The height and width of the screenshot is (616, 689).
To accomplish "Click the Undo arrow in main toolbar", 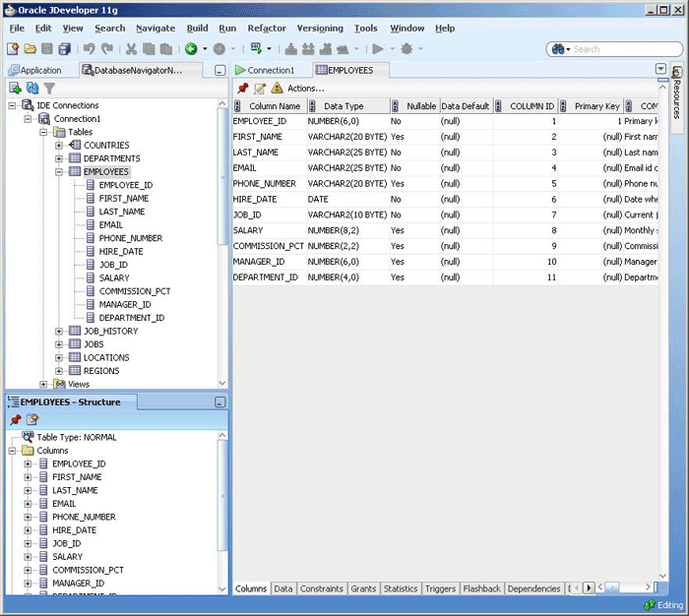I will pyautogui.click(x=90, y=48).
